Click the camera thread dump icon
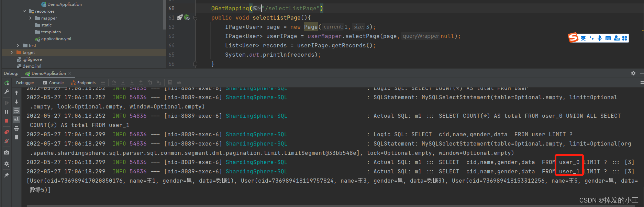This screenshot has width=644, height=207. tap(7, 152)
